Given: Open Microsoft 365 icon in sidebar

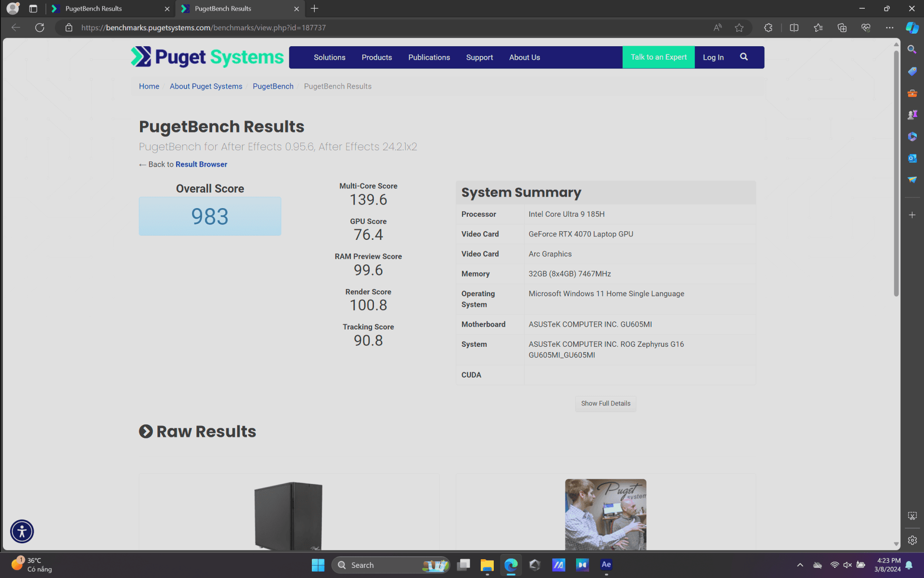Looking at the screenshot, I should [912, 136].
